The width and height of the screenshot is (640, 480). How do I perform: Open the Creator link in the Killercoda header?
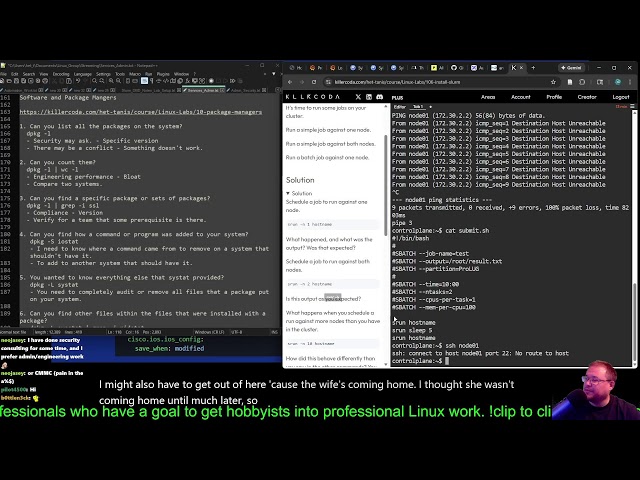tap(587, 97)
